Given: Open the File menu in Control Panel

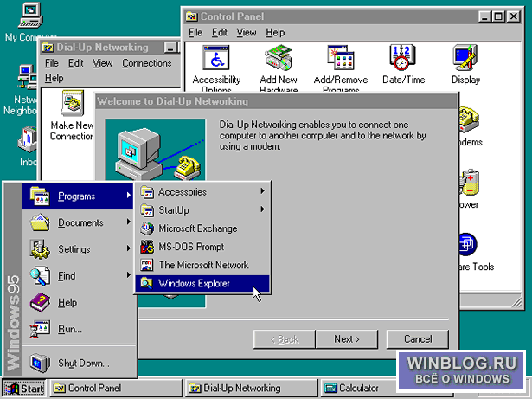Looking at the screenshot, I should (195, 33).
